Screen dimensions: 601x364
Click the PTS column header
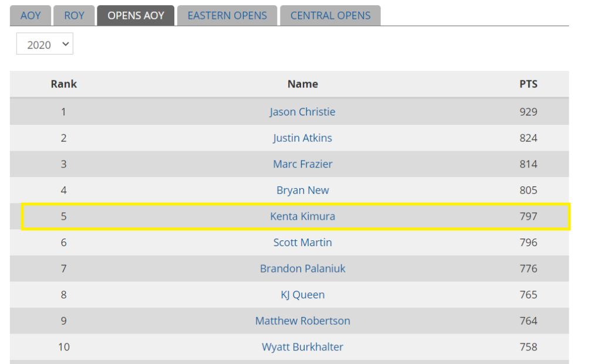(x=528, y=84)
